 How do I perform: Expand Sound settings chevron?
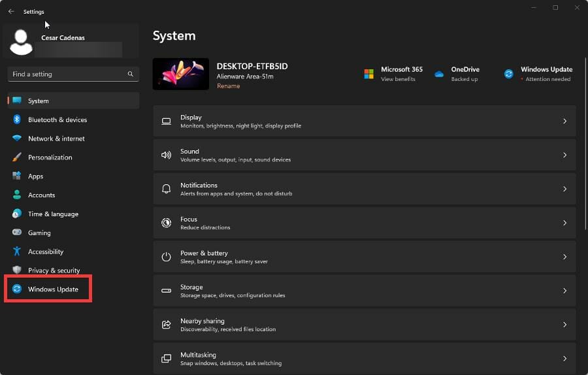[x=564, y=155]
